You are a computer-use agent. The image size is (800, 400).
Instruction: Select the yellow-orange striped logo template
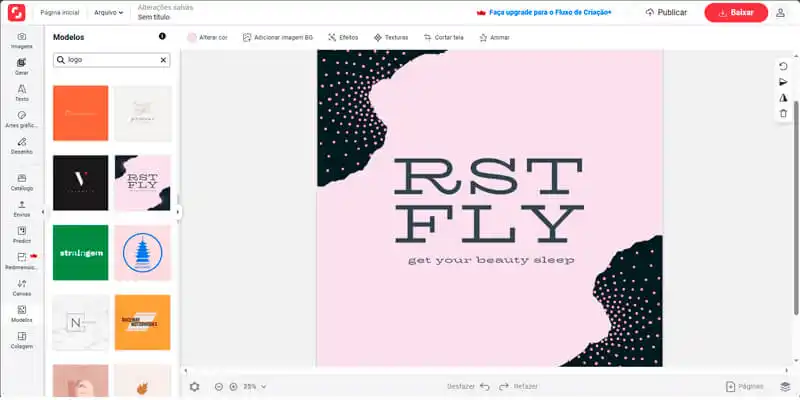coord(142,322)
